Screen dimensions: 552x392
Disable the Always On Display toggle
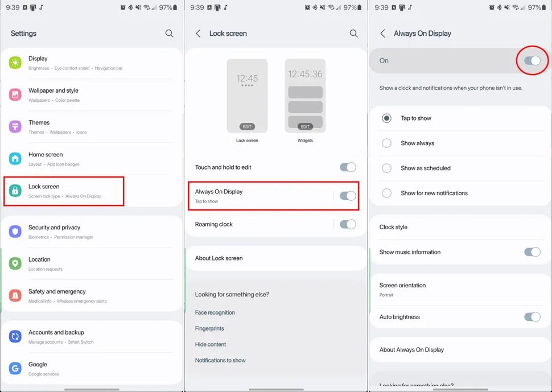(x=348, y=196)
